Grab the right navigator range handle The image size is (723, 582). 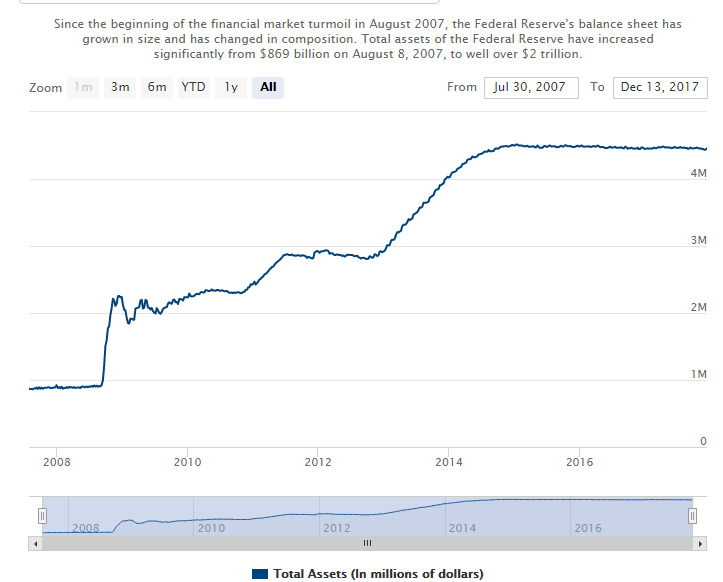click(692, 515)
